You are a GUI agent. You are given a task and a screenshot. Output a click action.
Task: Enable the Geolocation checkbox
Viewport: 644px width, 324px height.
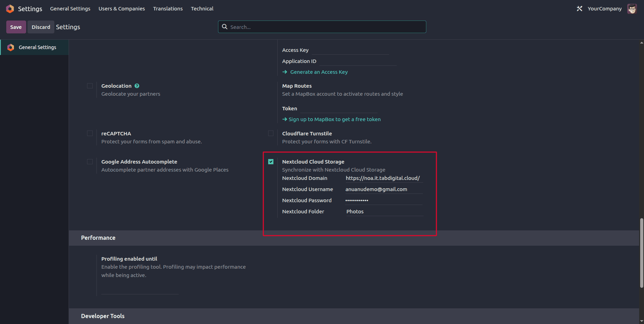[x=90, y=86]
